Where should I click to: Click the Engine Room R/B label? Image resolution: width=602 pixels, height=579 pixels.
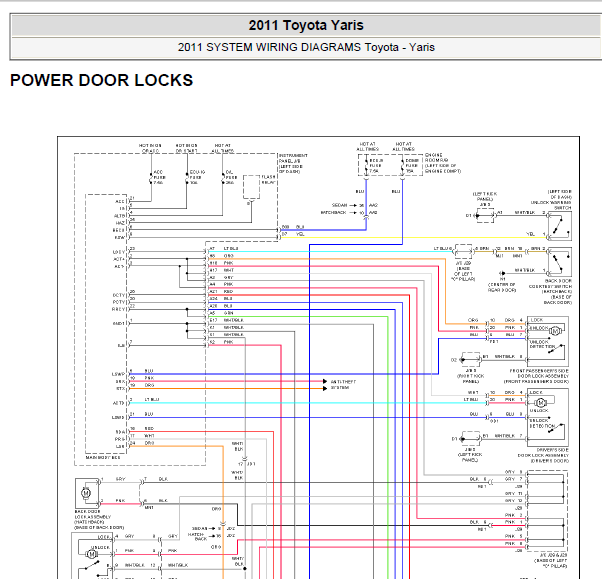coord(442,163)
